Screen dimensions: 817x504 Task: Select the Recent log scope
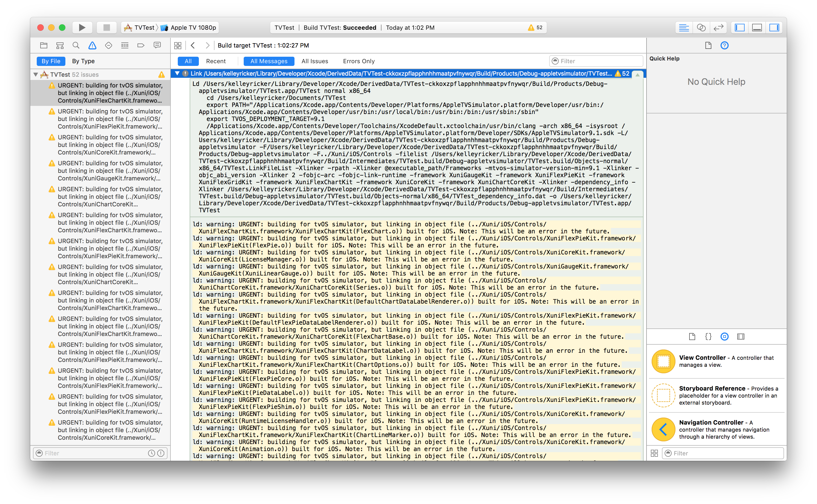(x=216, y=61)
